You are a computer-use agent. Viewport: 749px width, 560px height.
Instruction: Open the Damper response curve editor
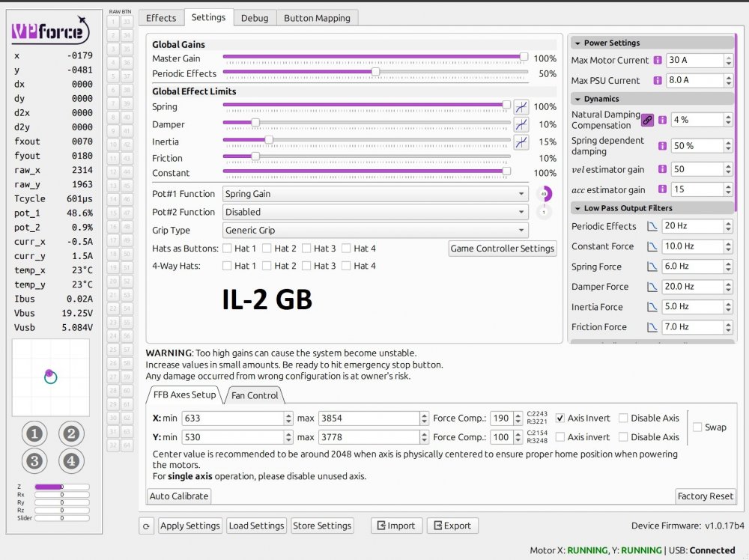click(521, 124)
